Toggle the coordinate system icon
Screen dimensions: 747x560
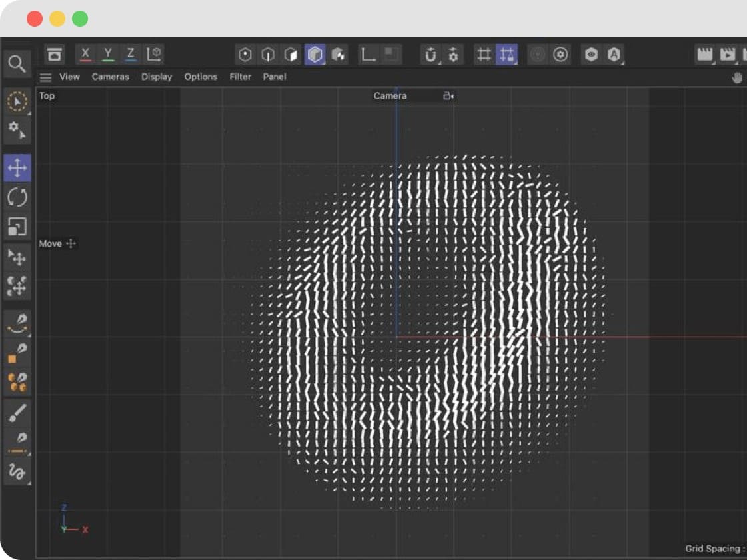(x=154, y=54)
